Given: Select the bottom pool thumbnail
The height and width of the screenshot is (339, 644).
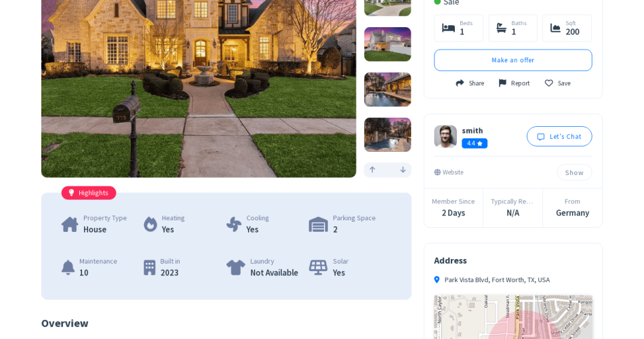Looking at the screenshot, I should click(388, 135).
